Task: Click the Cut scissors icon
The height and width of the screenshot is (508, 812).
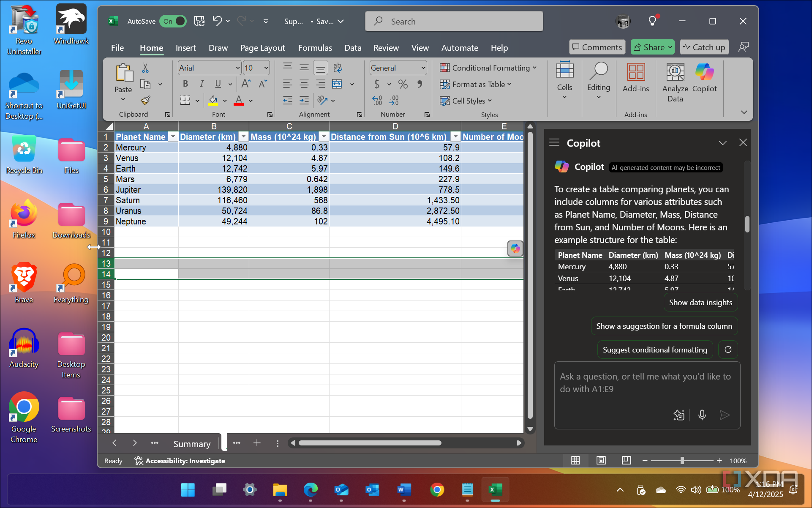Action: [x=145, y=68]
